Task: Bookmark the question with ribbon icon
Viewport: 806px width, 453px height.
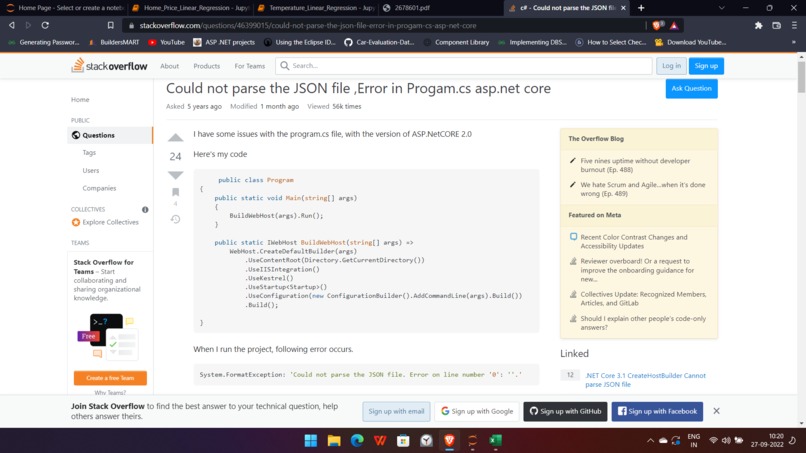Action: click(175, 192)
